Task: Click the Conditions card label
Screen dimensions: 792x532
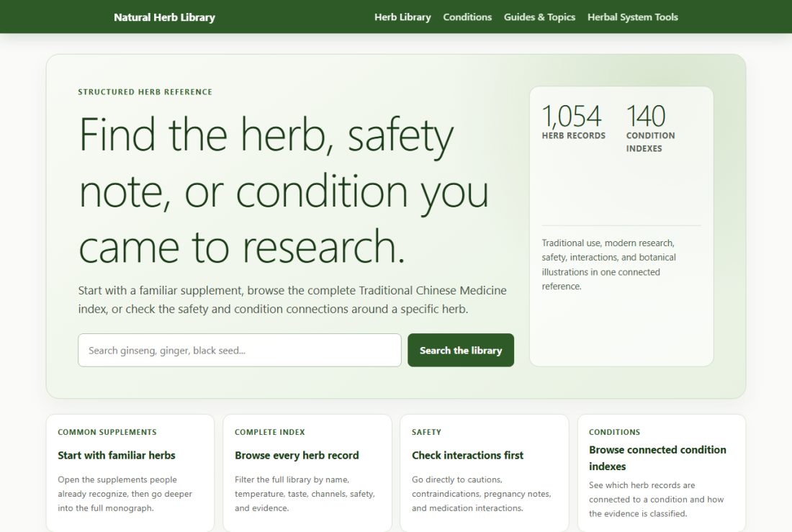Action: pyautogui.click(x=614, y=432)
